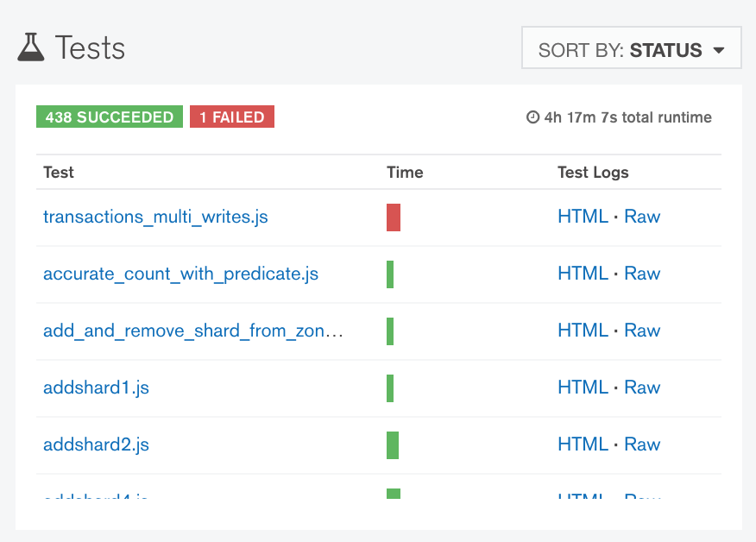View HTML log for transactions_multi_writes.js
Screen dimensions: 756x542
(583, 217)
